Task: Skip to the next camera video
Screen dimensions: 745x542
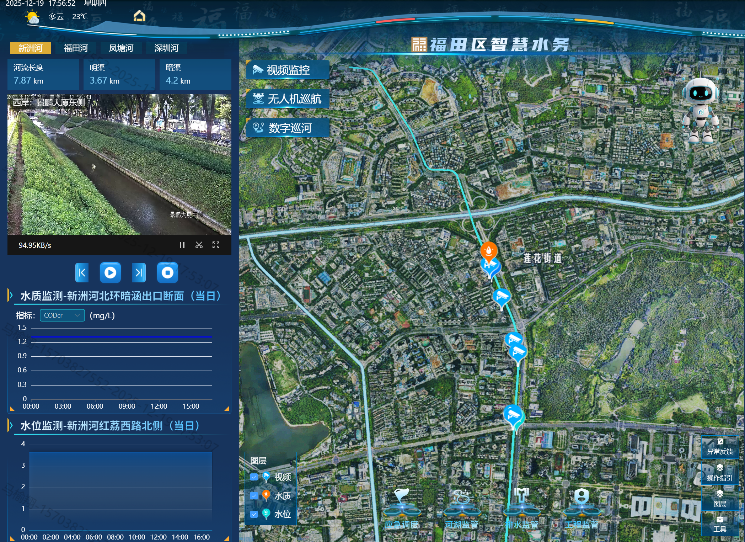Action: [140, 271]
